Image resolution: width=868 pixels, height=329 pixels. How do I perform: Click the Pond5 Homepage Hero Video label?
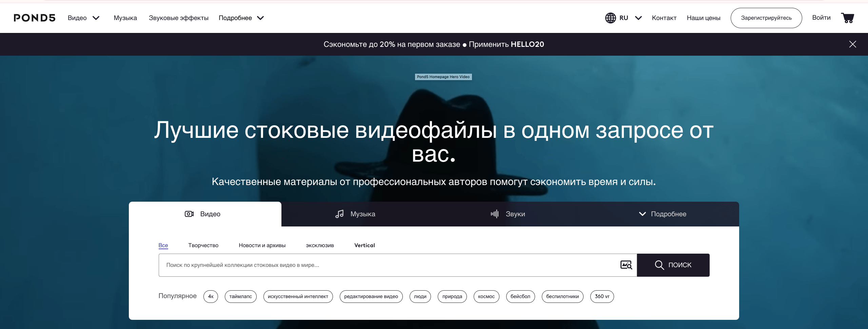(x=443, y=77)
